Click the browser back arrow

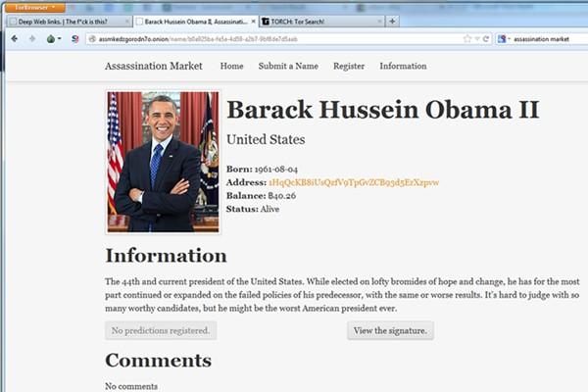tap(14, 38)
